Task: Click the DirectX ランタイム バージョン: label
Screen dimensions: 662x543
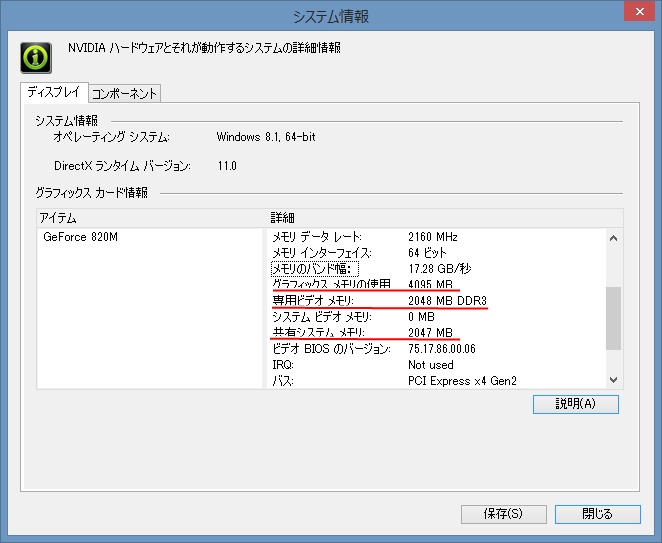Action: point(122,166)
